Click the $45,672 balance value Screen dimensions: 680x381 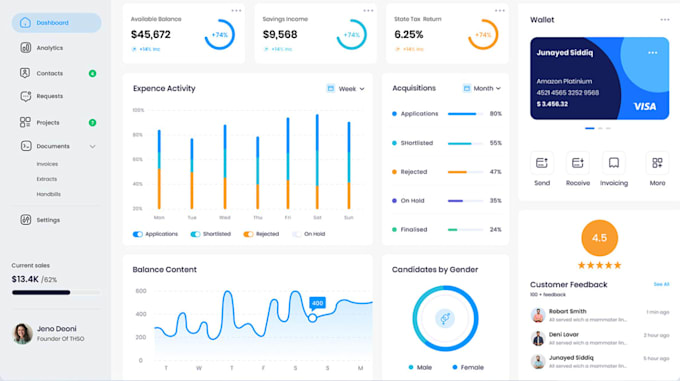coord(151,34)
